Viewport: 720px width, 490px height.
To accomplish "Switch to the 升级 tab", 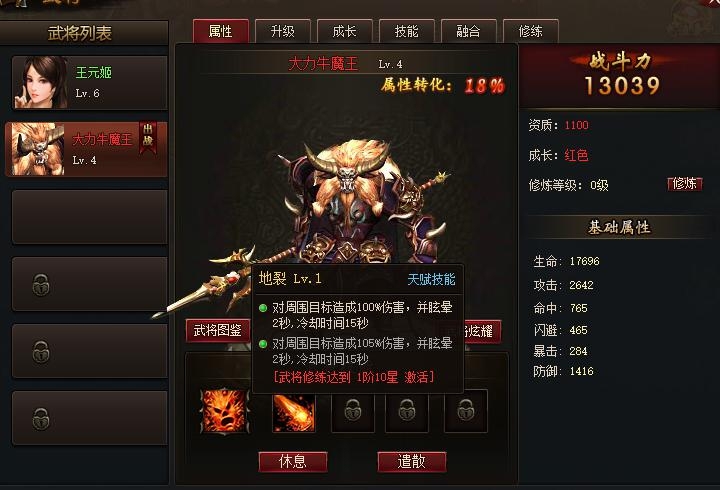I will click(282, 31).
